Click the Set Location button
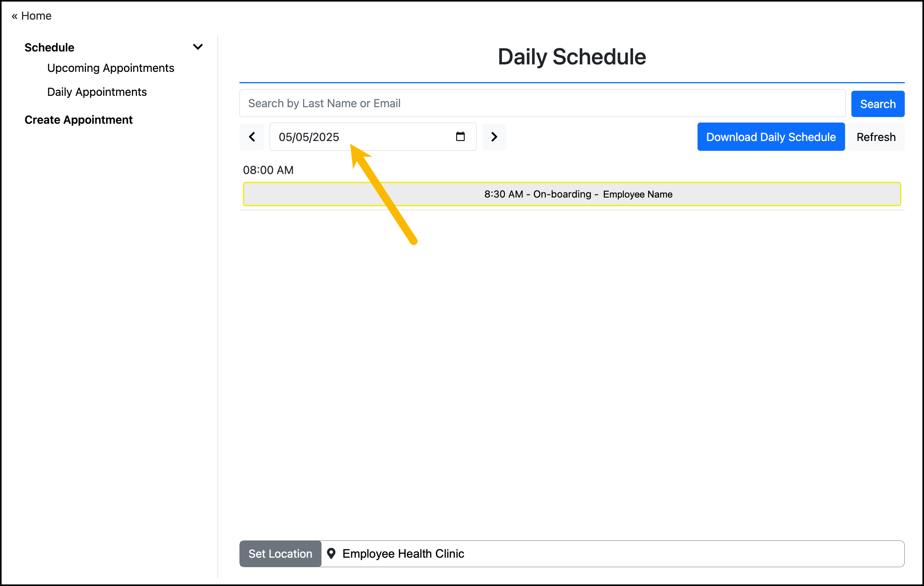The height and width of the screenshot is (586, 924). [x=280, y=553]
